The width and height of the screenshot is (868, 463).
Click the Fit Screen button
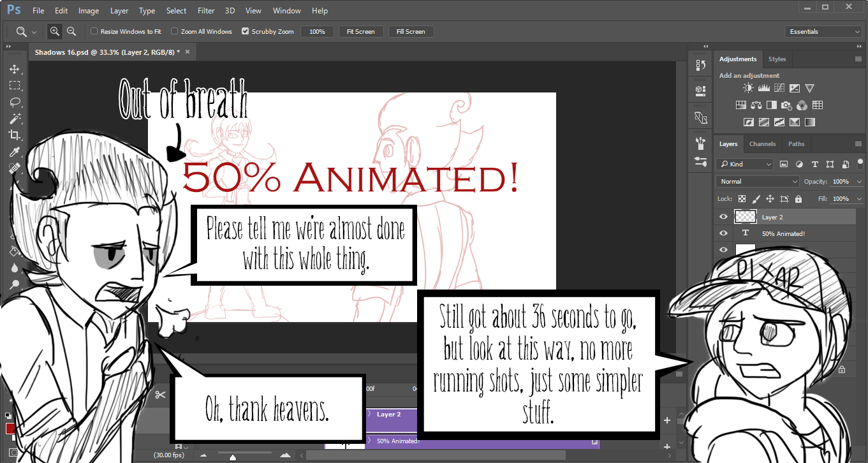(x=360, y=31)
